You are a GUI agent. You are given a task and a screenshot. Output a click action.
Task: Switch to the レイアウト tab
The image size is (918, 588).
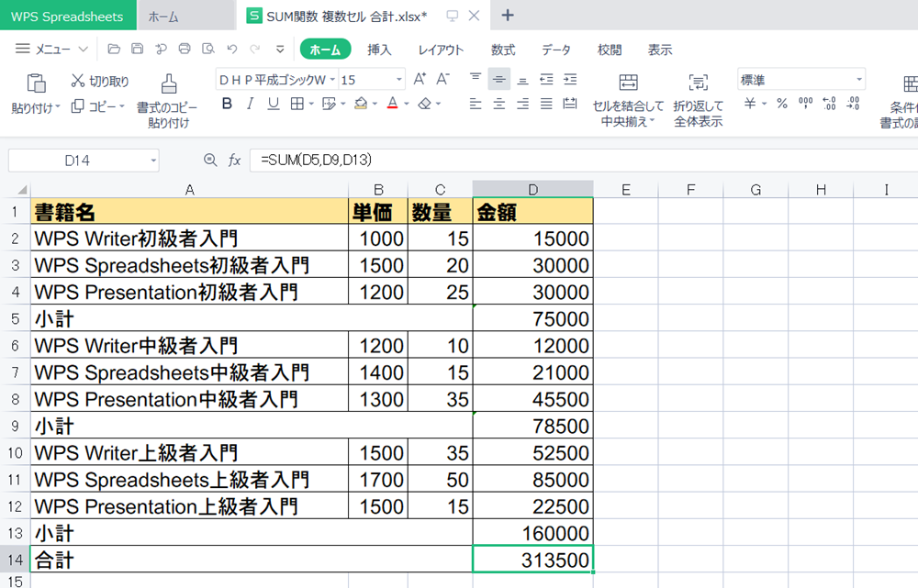441,50
